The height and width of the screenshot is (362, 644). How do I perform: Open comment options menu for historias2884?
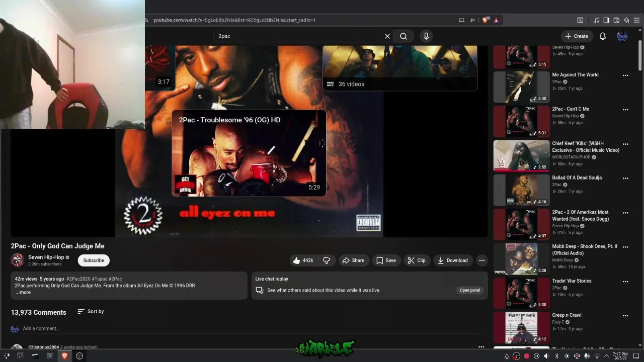(481, 347)
